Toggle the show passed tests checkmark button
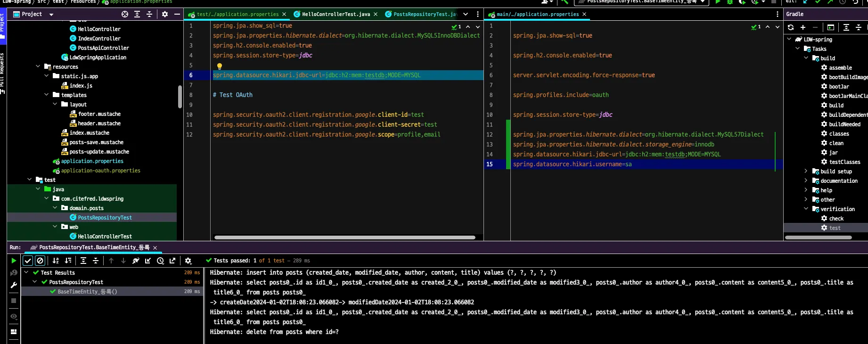The image size is (868, 344). [28, 261]
